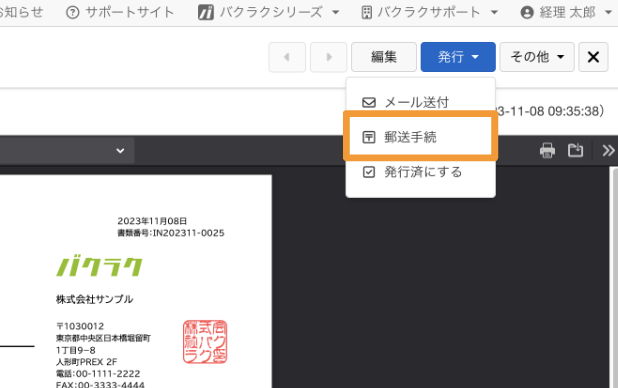
Task: Click the バクラク logo in the document
Action: coord(99,267)
